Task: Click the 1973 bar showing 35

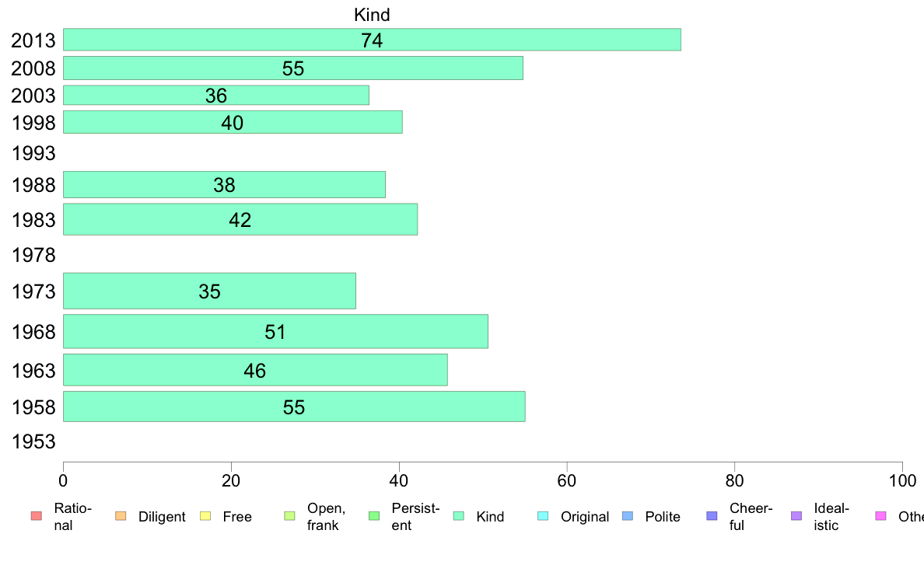Action: click(x=209, y=291)
